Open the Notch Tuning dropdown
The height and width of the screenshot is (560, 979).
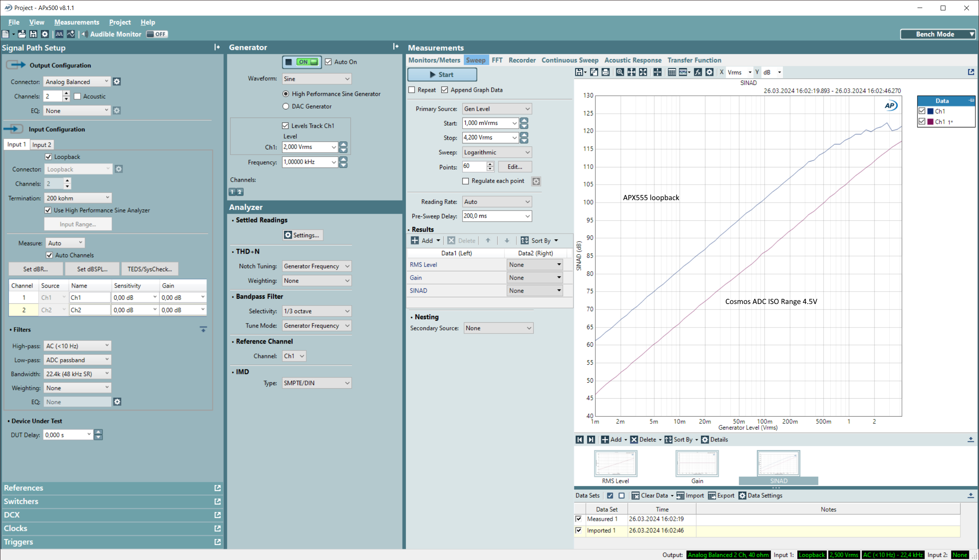(x=316, y=266)
